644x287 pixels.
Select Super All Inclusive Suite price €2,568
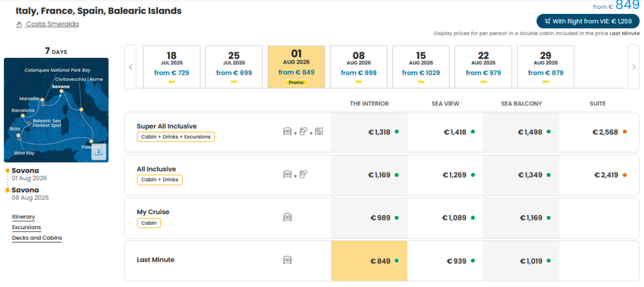pos(605,132)
